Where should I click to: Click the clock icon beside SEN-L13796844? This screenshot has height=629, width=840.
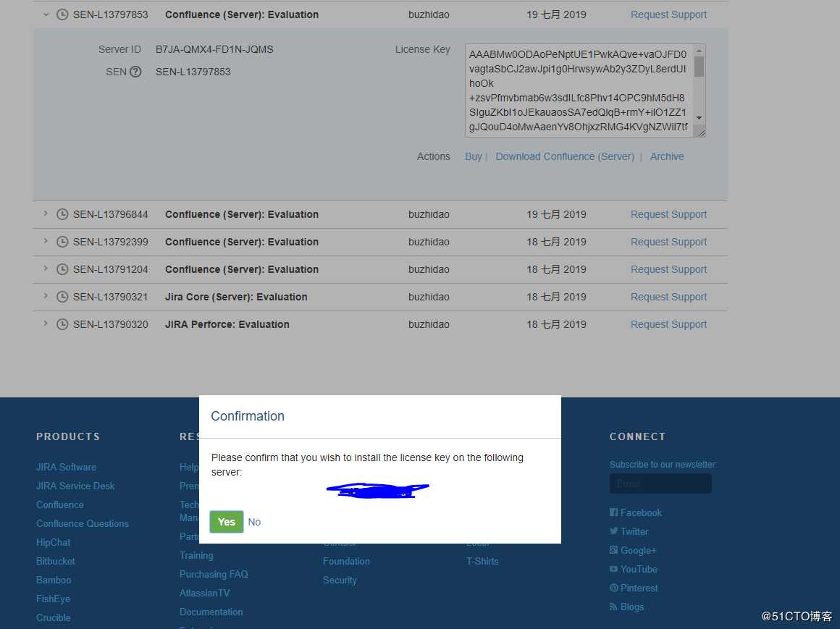click(x=62, y=214)
